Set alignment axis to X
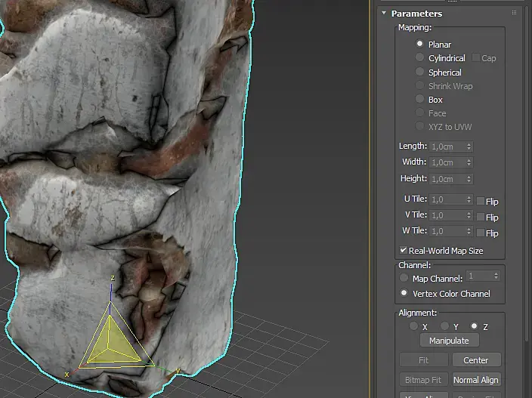 [x=413, y=326]
